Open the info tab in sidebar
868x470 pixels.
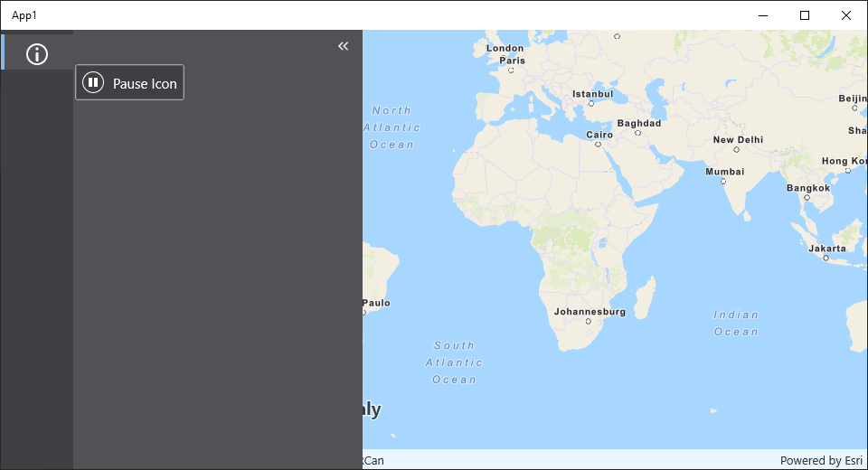[37, 53]
